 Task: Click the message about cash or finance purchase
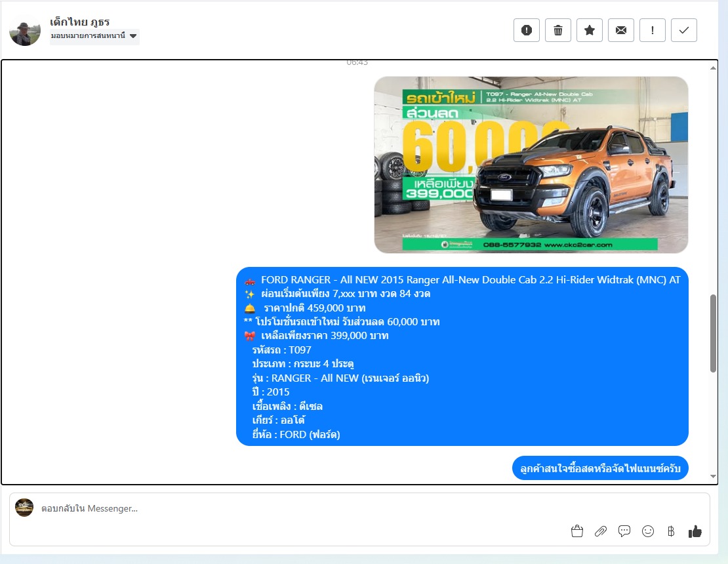point(600,468)
